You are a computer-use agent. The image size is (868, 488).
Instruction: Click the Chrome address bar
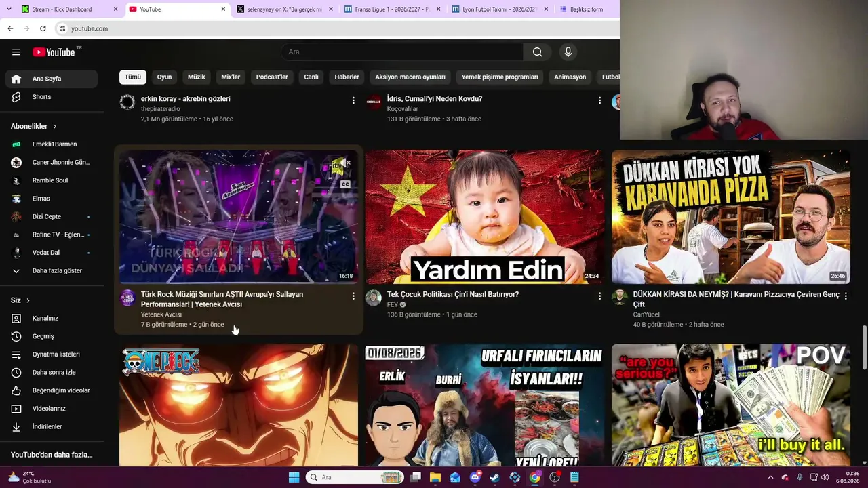(336, 28)
